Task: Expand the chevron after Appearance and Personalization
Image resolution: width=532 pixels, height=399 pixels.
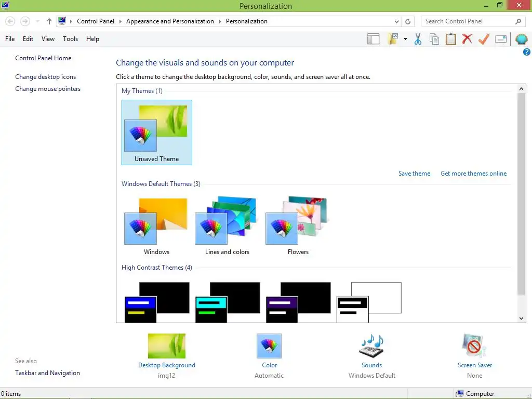Action: coord(220,21)
